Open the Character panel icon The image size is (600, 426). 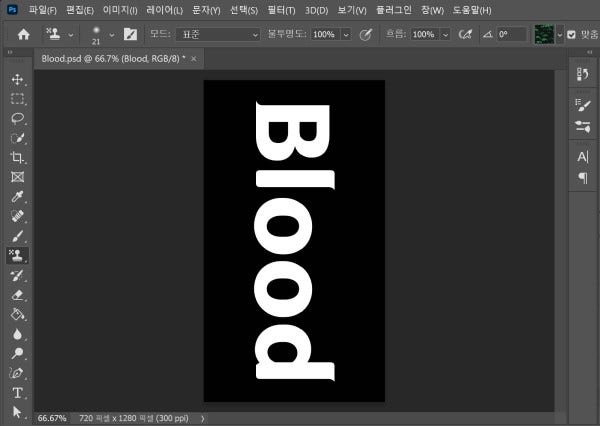pyautogui.click(x=582, y=157)
